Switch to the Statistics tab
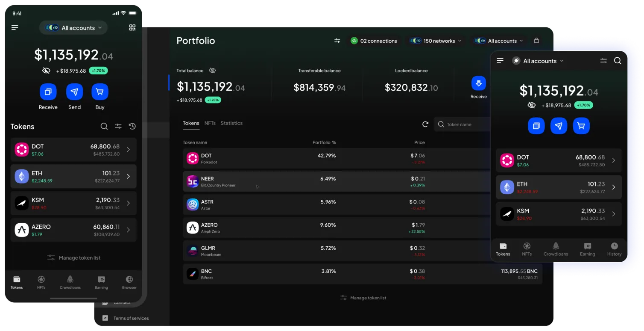Image resolution: width=644 pixels, height=331 pixels. pyautogui.click(x=231, y=123)
